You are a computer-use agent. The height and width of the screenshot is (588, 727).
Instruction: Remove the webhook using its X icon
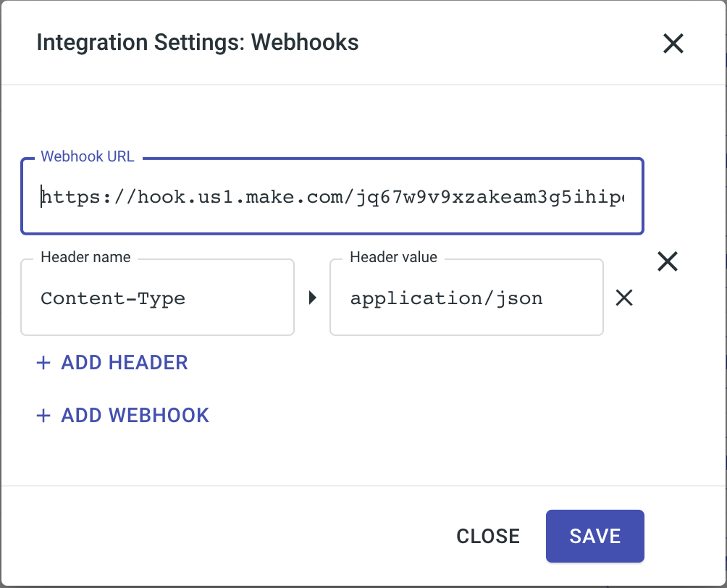click(x=667, y=261)
